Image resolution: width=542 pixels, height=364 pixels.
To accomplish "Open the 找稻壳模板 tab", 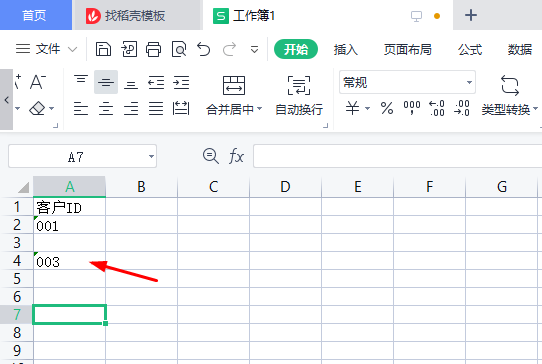I will (x=137, y=15).
